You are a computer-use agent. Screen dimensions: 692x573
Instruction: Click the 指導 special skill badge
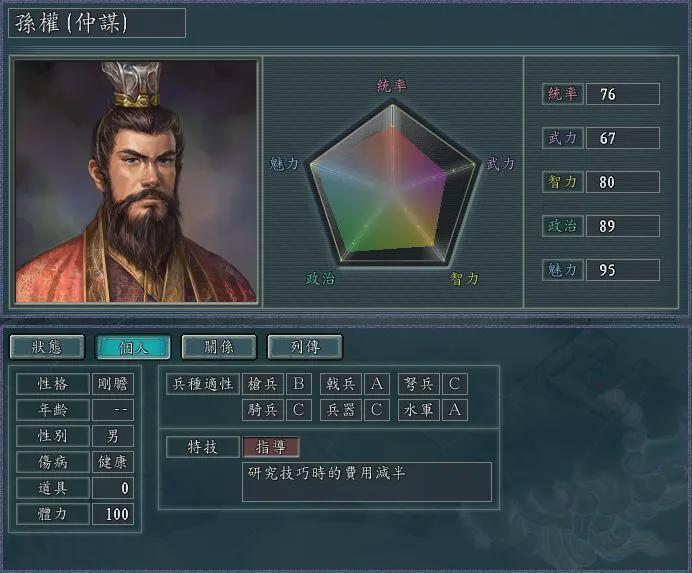[x=271, y=447]
